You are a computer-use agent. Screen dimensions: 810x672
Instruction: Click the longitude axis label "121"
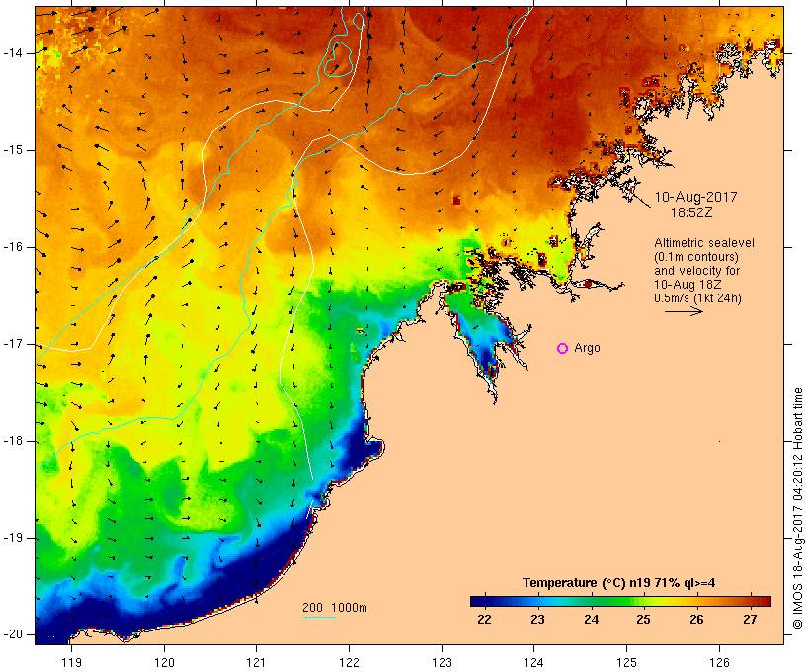pyautogui.click(x=256, y=662)
